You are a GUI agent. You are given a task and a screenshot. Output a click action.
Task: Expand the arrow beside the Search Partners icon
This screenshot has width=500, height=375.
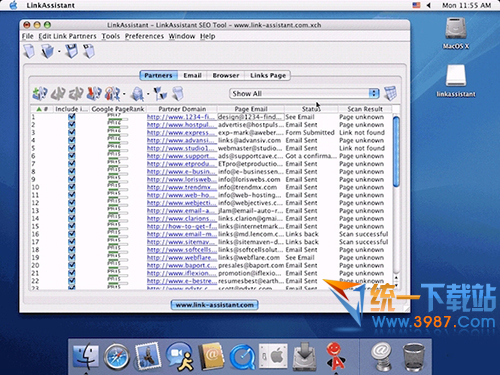[148, 94]
